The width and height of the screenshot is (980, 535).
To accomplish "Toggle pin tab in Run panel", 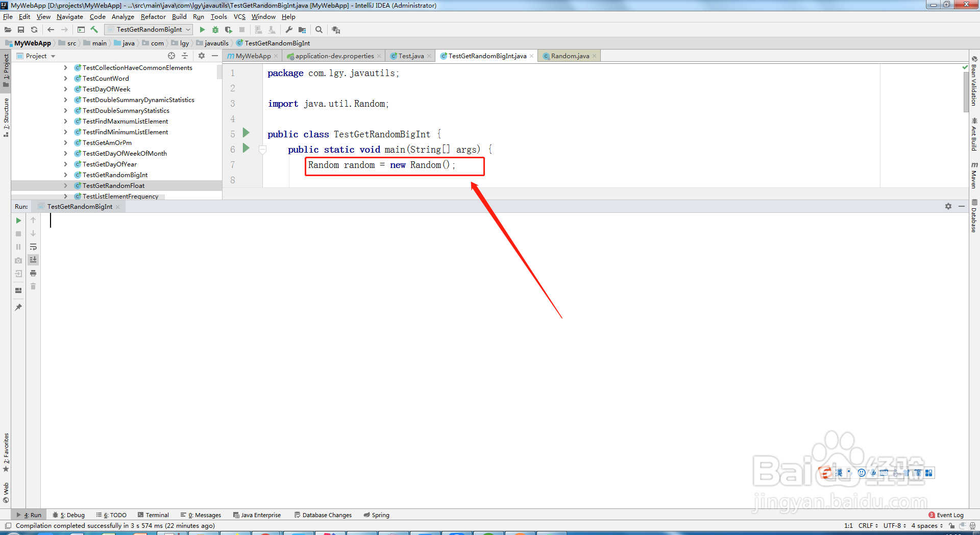I will click(18, 307).
